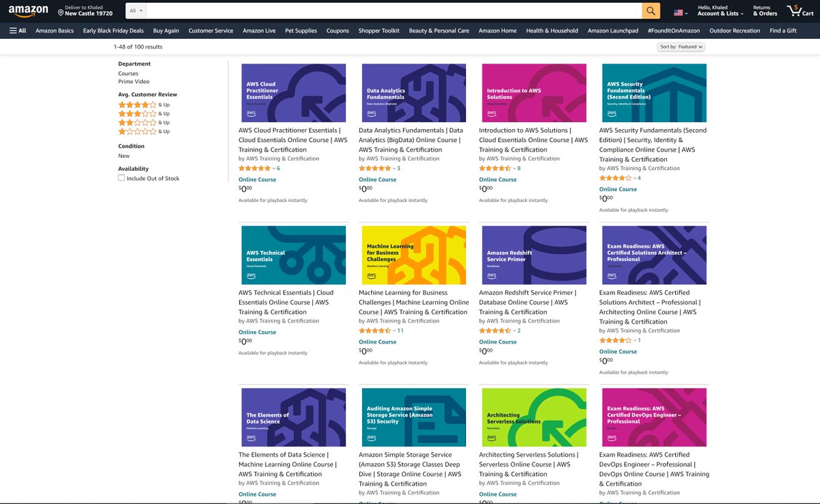The image size is (820, 504).
Task: Open Architecting Serverless Solutions course title
Action: pos(528,464)
